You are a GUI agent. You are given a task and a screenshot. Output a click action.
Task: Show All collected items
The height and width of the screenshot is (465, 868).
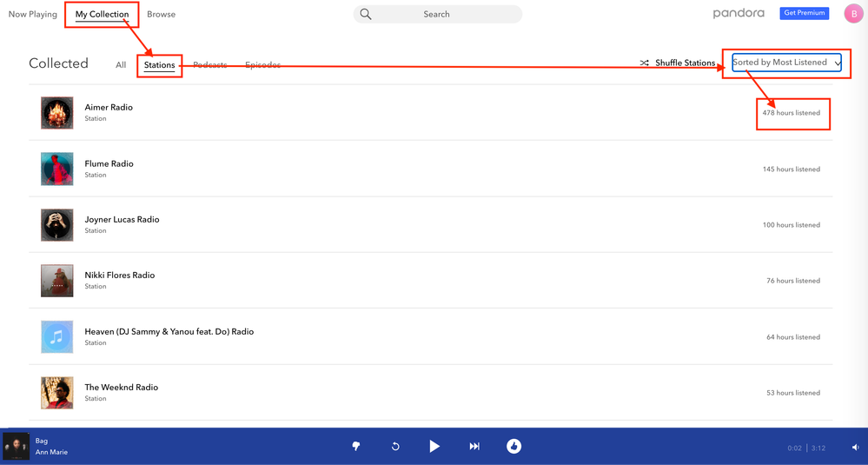[121, 65]
